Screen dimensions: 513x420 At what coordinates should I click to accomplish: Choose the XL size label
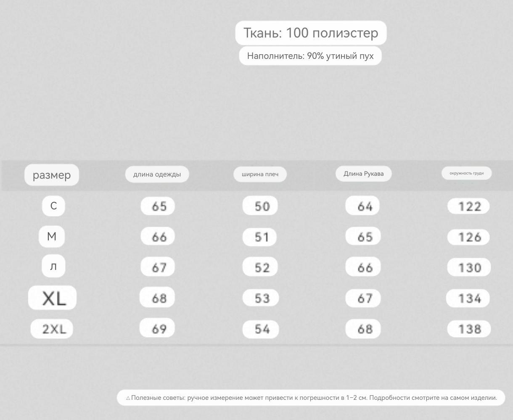pyautogui.click(x=53, y=298)
